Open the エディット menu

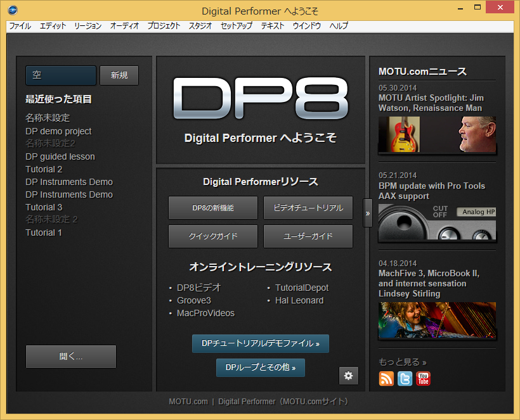[x=53, y=26]
